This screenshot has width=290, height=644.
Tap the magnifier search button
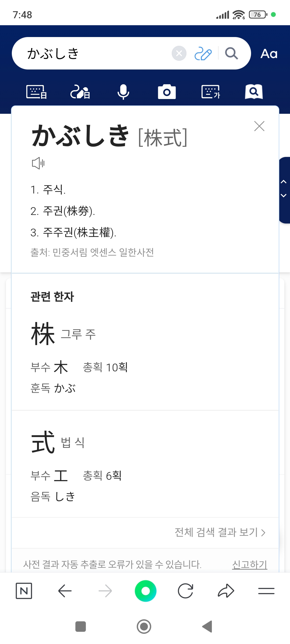[x=231, y=53]
